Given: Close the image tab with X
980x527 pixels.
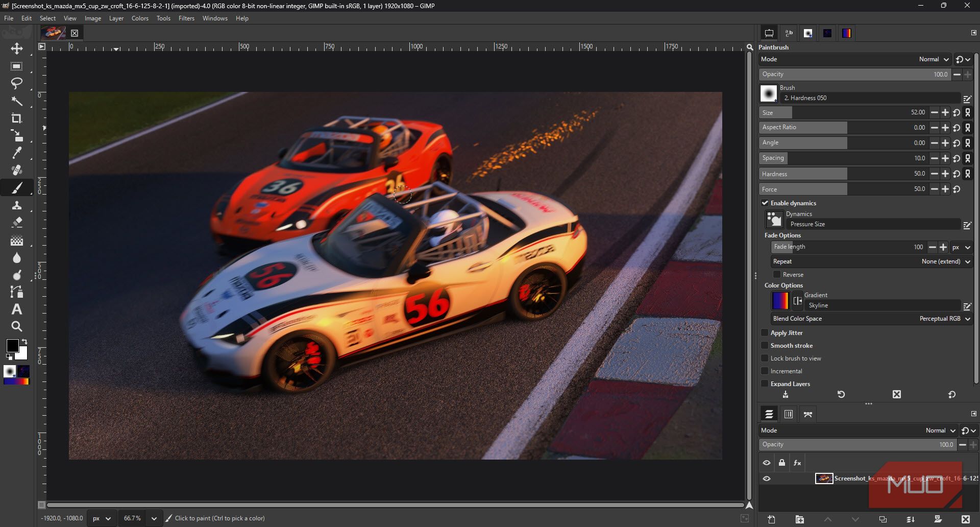Looking at the screenshot, I should pos(75,33).
